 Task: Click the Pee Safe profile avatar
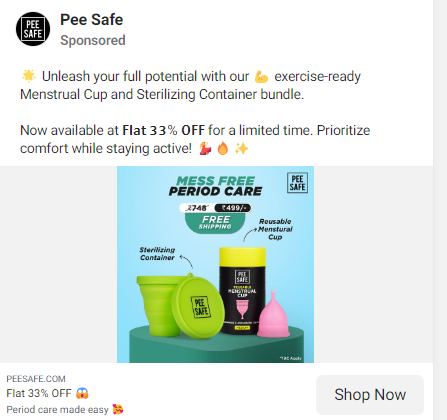(33, 29)
